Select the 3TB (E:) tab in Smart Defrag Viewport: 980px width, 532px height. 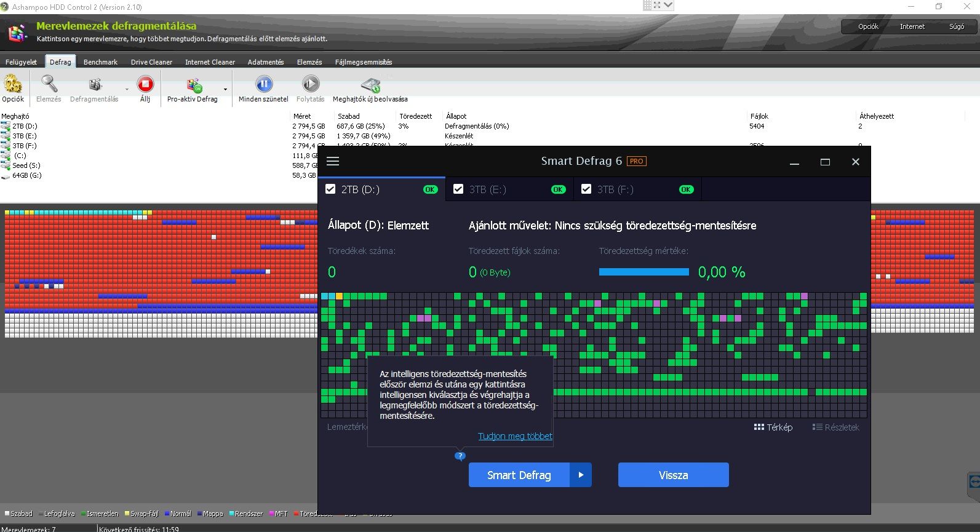point(509,189)
